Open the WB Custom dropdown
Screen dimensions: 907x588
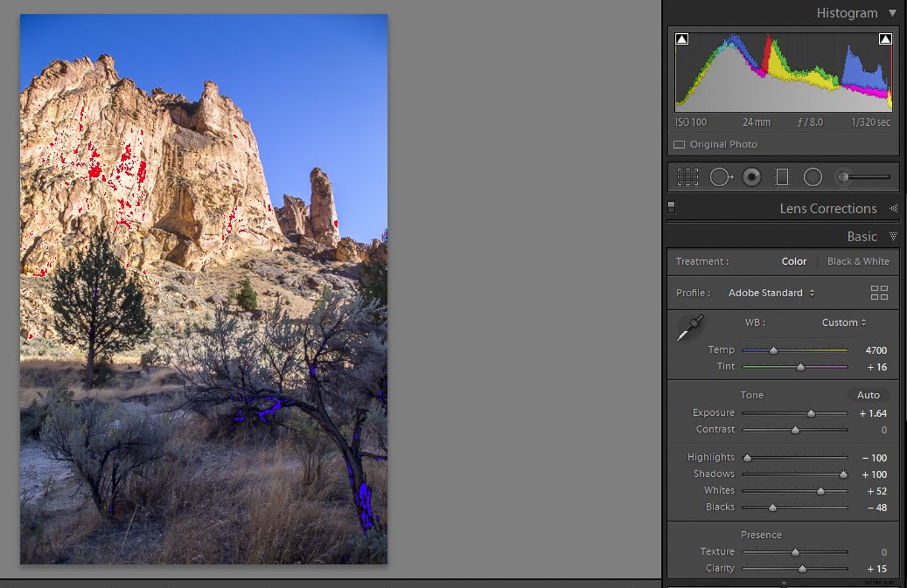(844, 322)
